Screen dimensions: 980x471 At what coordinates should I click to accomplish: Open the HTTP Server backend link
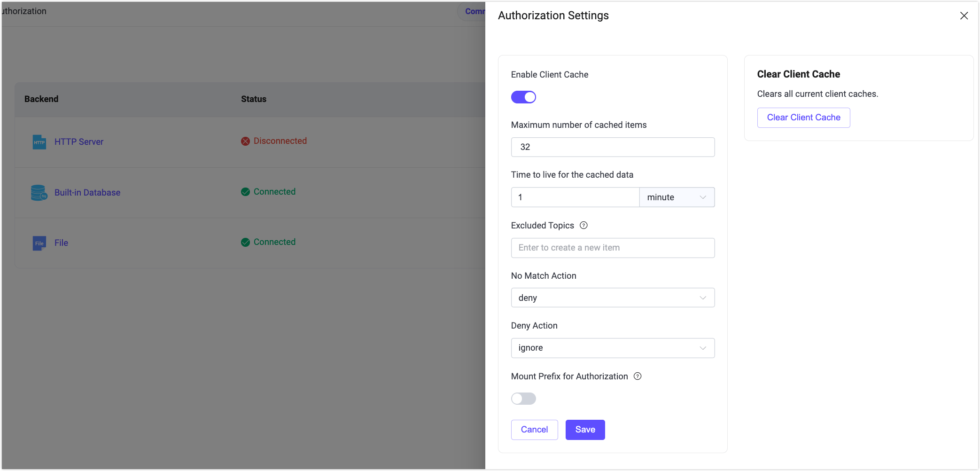click(x=79, y=142)
